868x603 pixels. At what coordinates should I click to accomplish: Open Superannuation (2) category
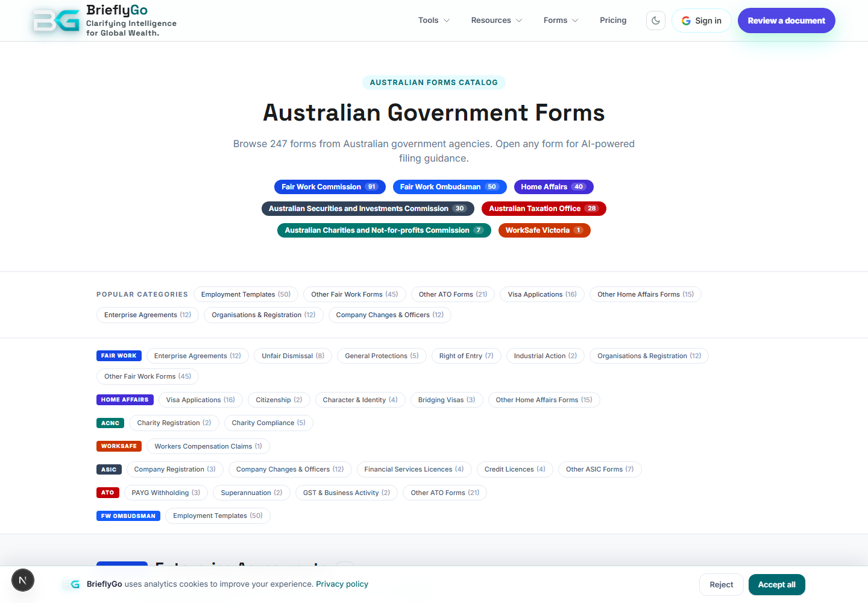click(252, 493)
